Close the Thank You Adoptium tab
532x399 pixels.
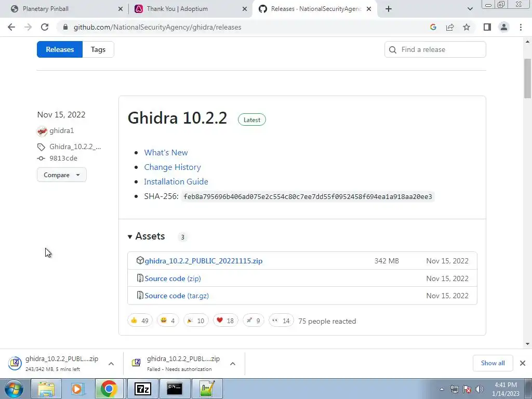coord(245,9)
